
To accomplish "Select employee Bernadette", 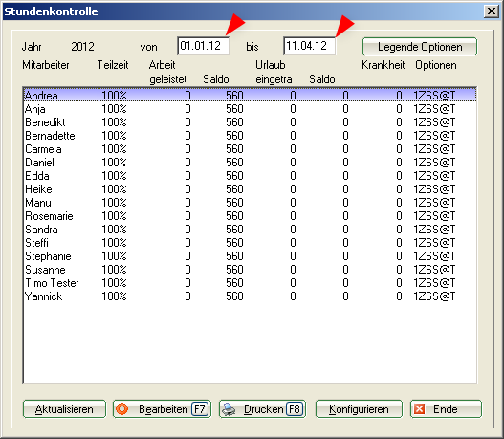I will 250,136.
